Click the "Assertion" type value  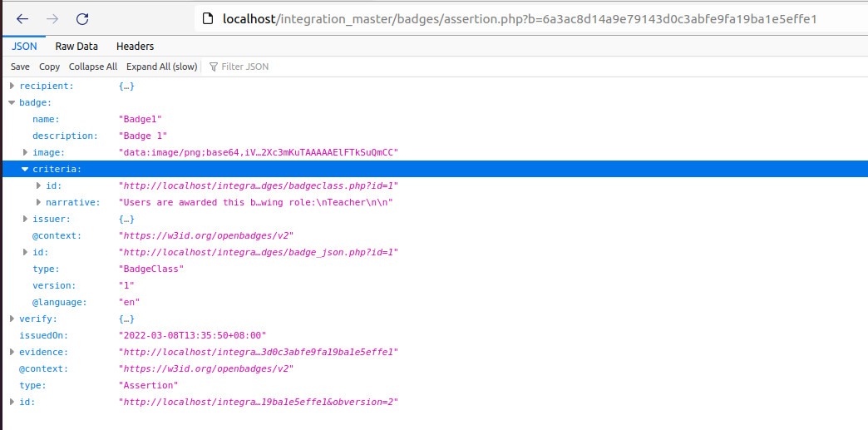click(x=148, y=385)
